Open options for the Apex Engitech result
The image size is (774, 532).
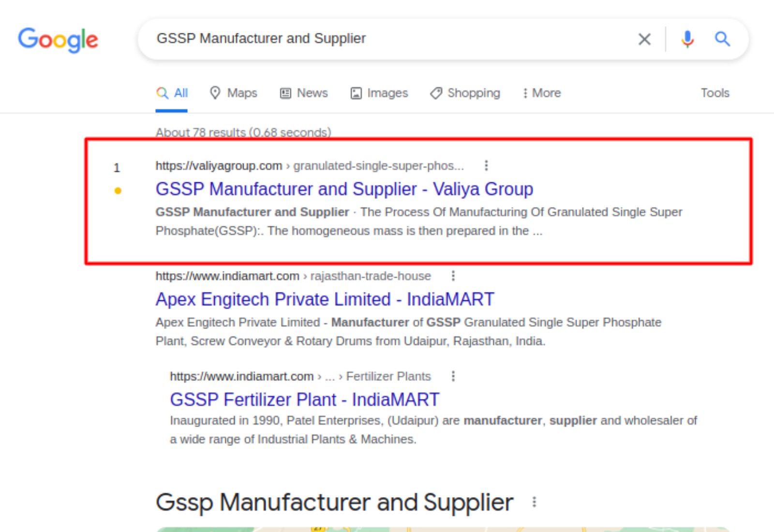[453, 275]
